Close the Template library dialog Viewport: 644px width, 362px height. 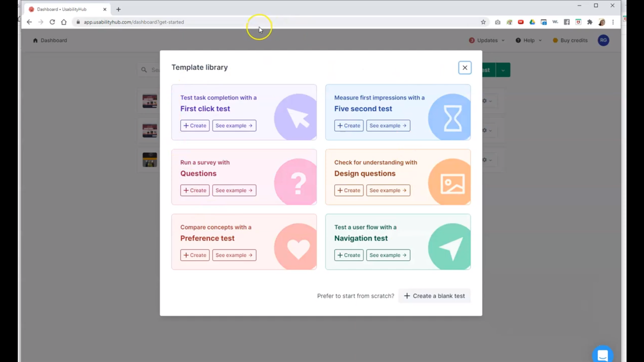point(465,68)
